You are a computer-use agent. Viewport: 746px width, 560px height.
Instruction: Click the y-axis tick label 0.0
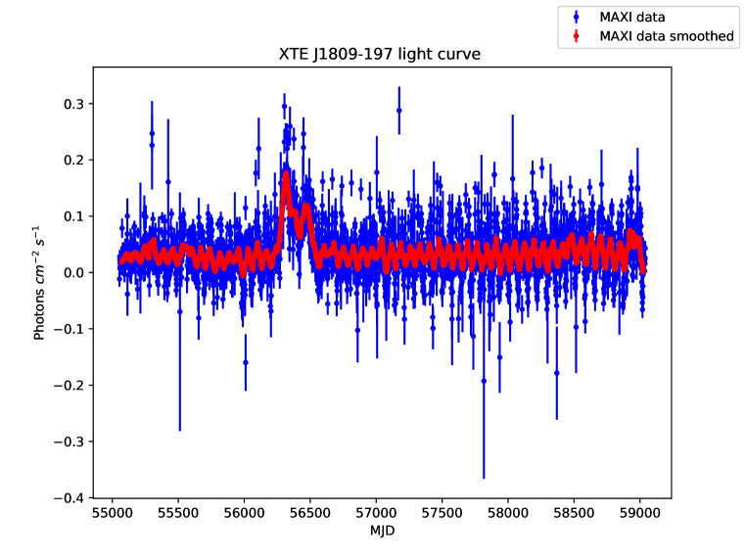point(73,272)
